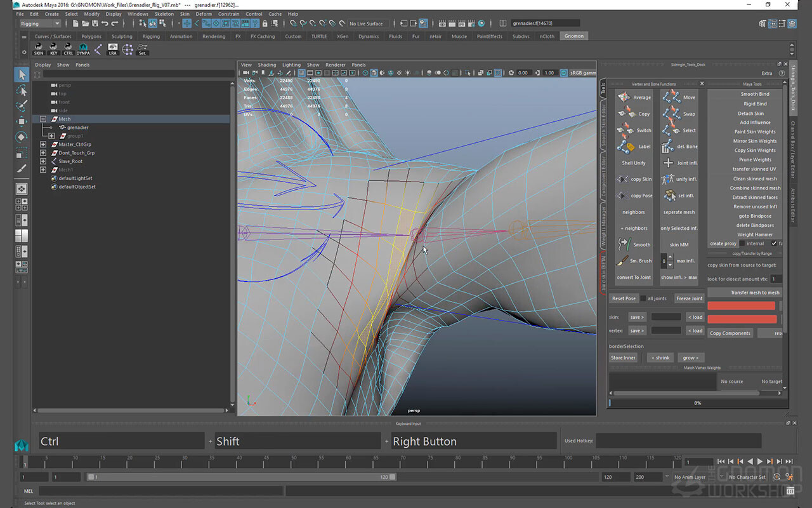
Task: Click the grow > border selection button
Action: tap(691, 358)
